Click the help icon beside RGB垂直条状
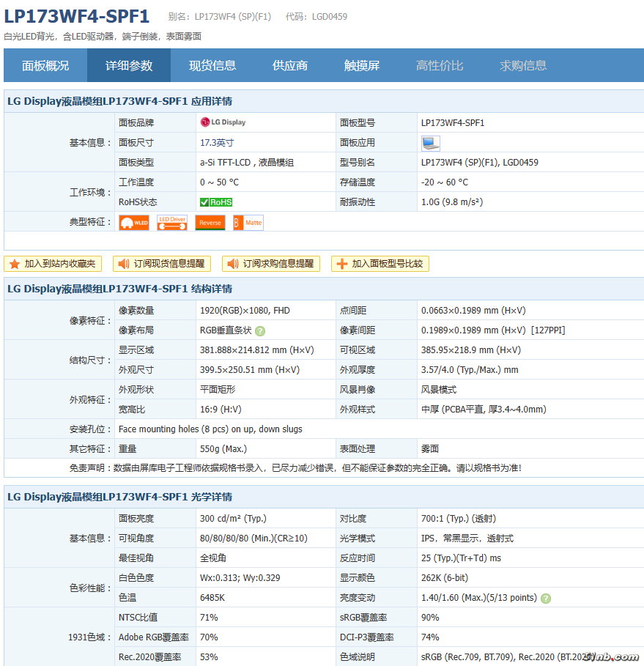The image size is (644, 666). 260,331
